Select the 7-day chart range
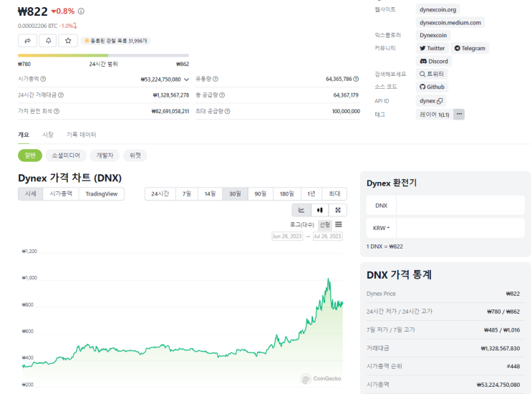 point(187,193)
